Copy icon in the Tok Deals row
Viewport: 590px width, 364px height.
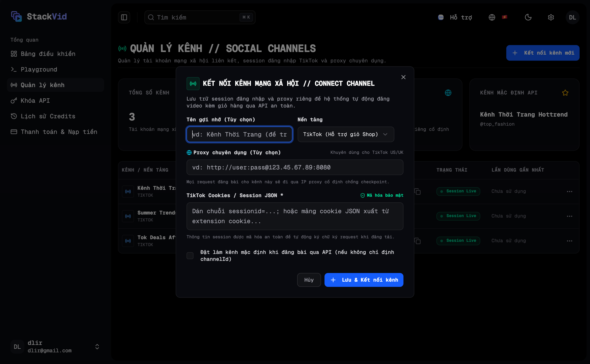tap(417, 241)
